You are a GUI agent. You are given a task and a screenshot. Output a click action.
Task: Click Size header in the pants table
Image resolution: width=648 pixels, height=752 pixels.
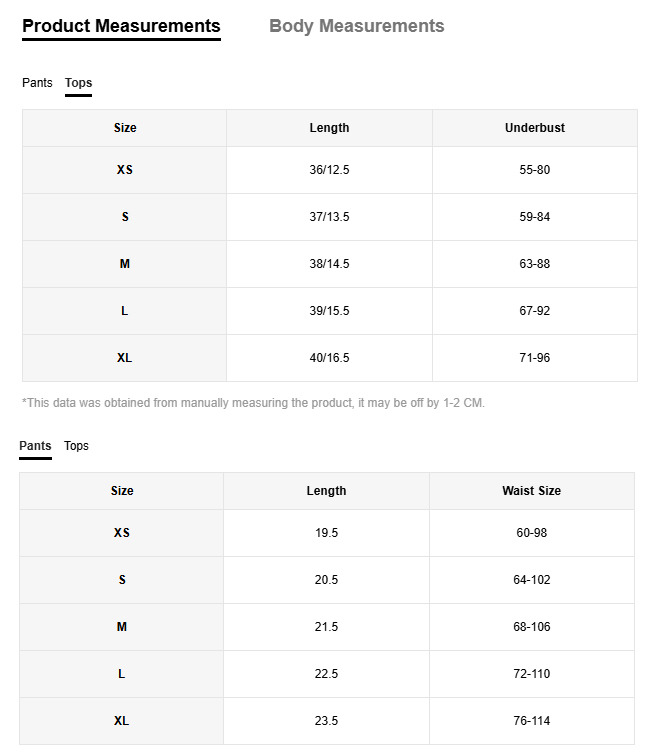pos(121,491)
